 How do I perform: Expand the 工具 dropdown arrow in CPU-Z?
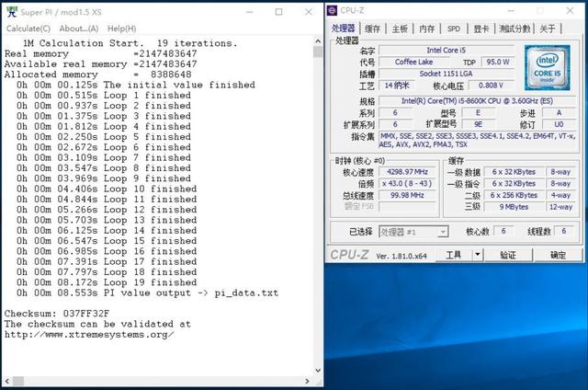pyautogui.click(x=478, y=255)
